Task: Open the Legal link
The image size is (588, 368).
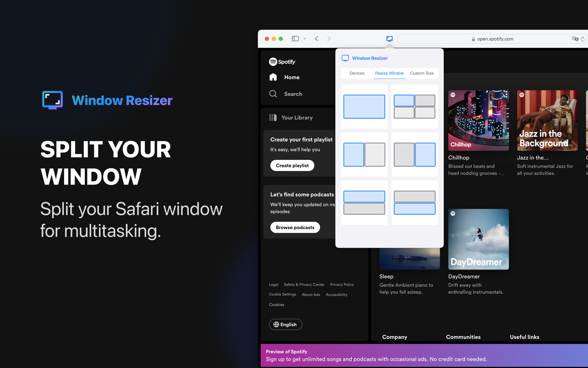Action: coord(273,285)
